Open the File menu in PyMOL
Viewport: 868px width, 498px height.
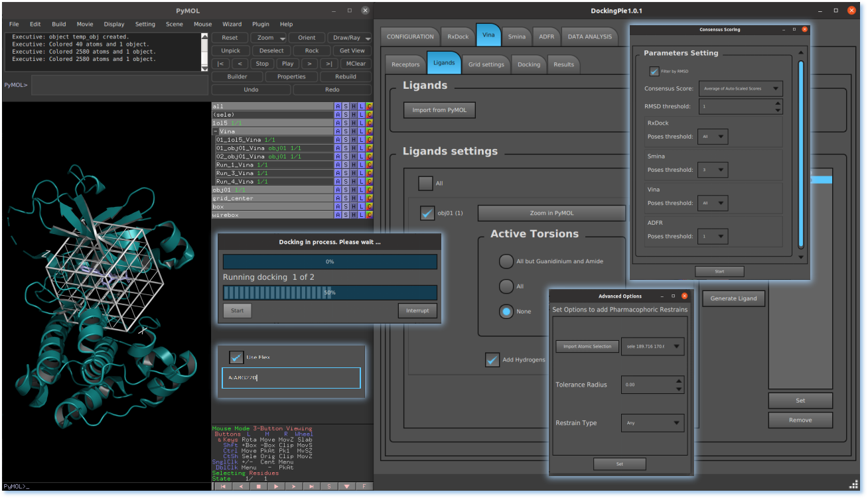pyautogui.click(x=14, y=24)
